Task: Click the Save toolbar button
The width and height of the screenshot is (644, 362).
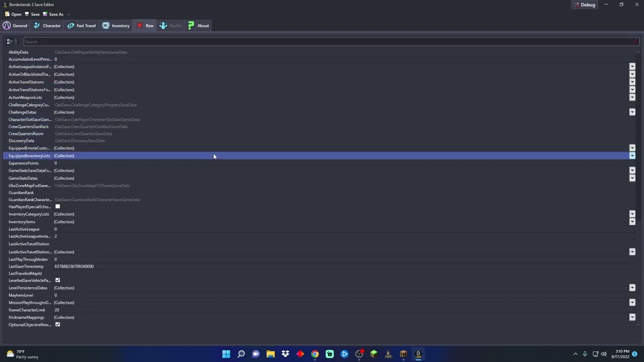Action: tap(32, 14)
